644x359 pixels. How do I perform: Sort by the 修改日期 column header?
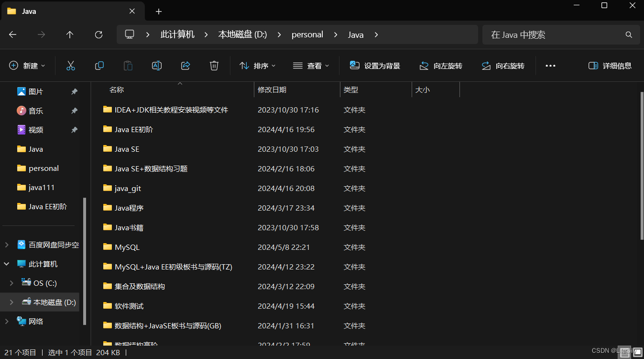[297, 90]
